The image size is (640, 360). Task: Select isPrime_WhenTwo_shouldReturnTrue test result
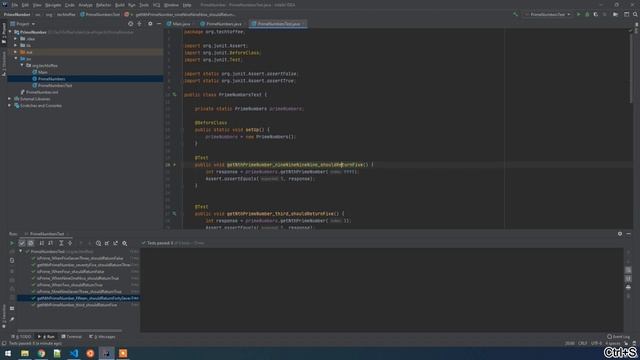coord(69,285)
